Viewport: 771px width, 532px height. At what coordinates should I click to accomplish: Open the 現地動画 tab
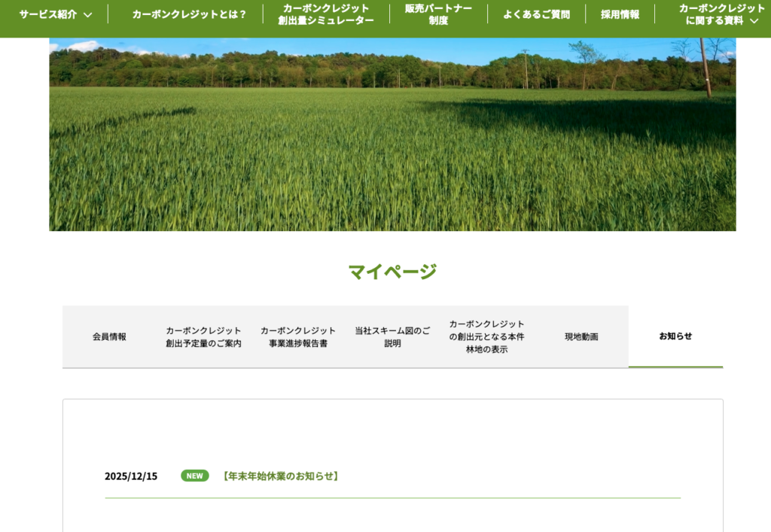pyautogui.click(x=581, y=337)
